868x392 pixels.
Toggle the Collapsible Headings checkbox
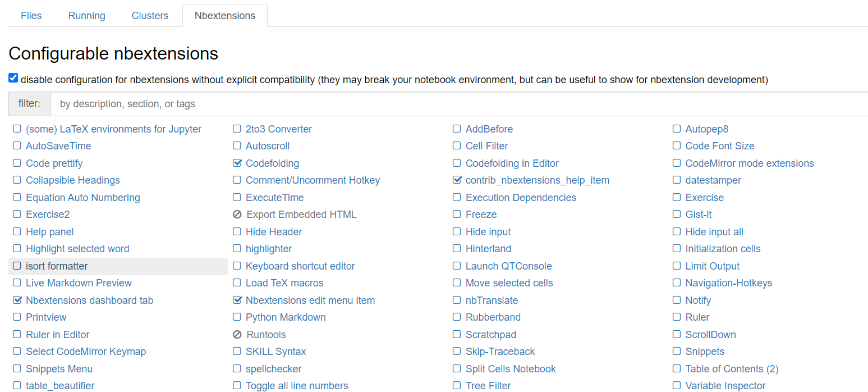coord(17,180)
